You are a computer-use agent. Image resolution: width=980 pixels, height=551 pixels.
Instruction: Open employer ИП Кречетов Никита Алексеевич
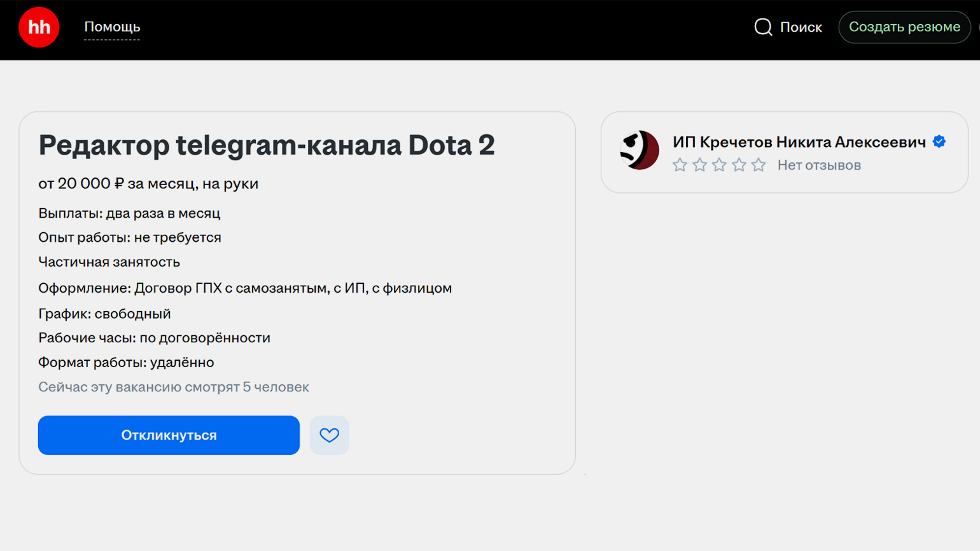pos(799,142)
